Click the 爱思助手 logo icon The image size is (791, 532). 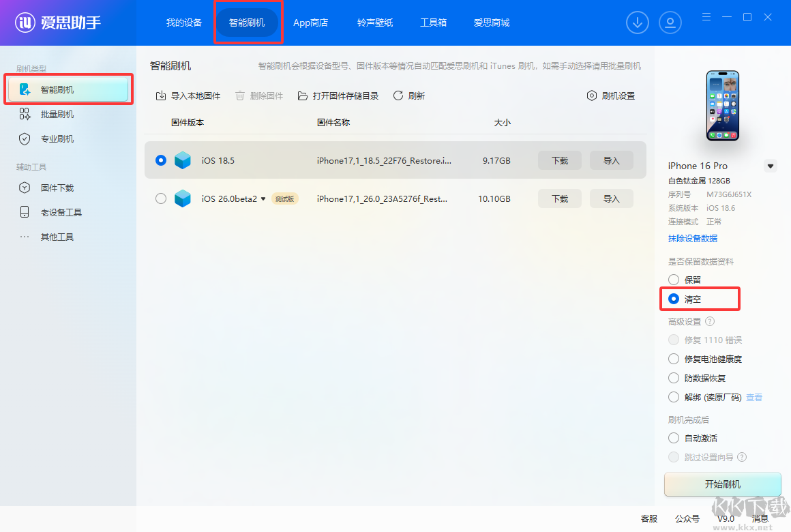25,23
